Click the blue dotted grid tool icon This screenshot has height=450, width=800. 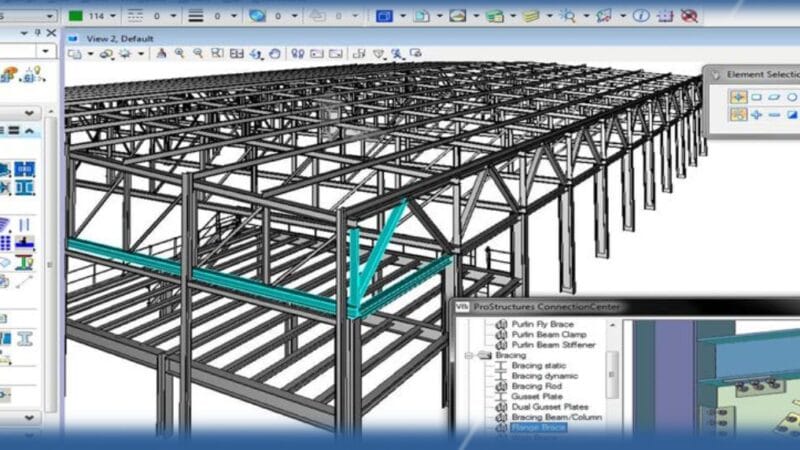5,243
